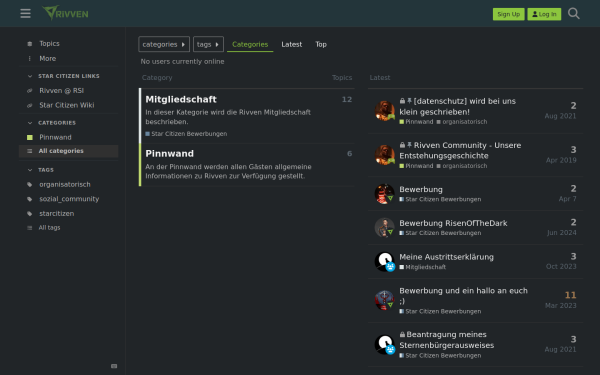600x375 pixels.
Task: Collapse the Tags sidebar section
Action: coord(30,170)
